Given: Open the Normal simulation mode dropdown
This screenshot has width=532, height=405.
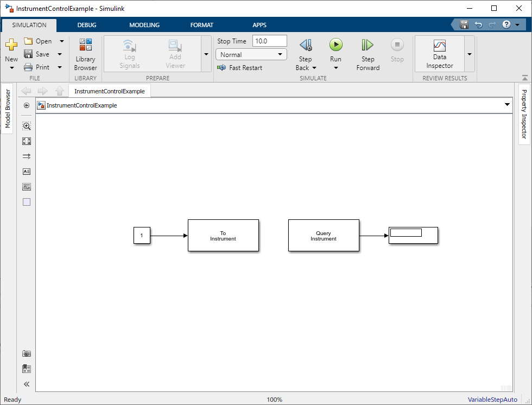Looking at the screenshot, I should 251,55.
